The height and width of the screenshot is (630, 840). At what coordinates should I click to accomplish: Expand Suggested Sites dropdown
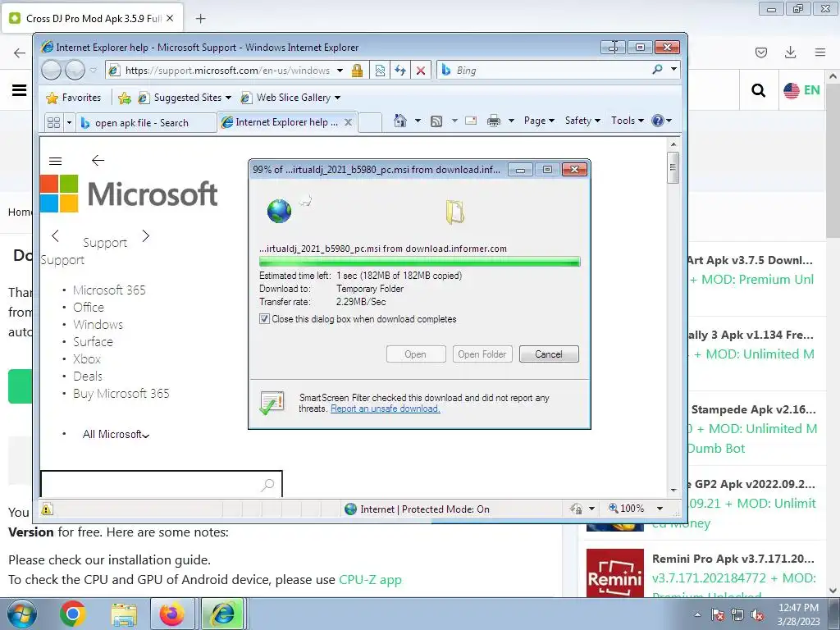click(228, 98)
